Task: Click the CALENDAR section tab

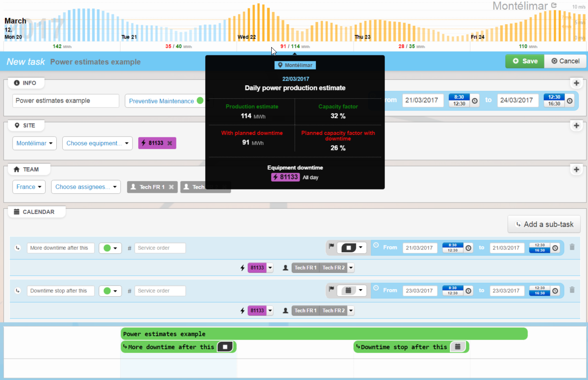Action: (x=36, y=211)
